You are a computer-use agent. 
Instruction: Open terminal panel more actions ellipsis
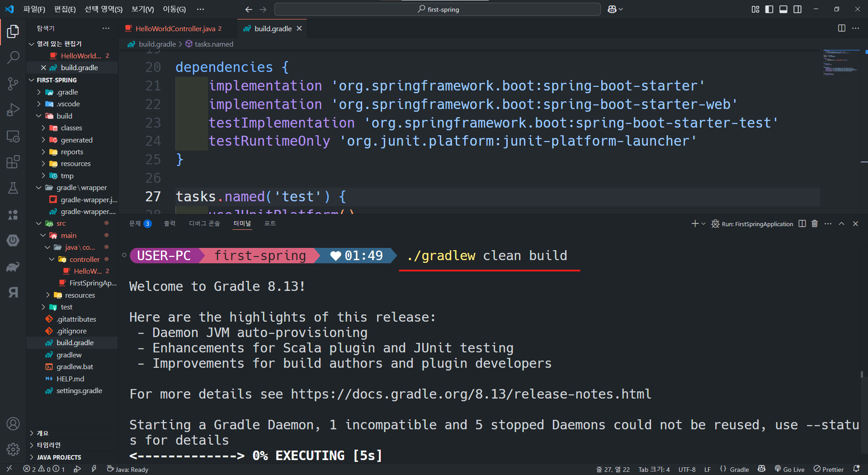[828, 223]
